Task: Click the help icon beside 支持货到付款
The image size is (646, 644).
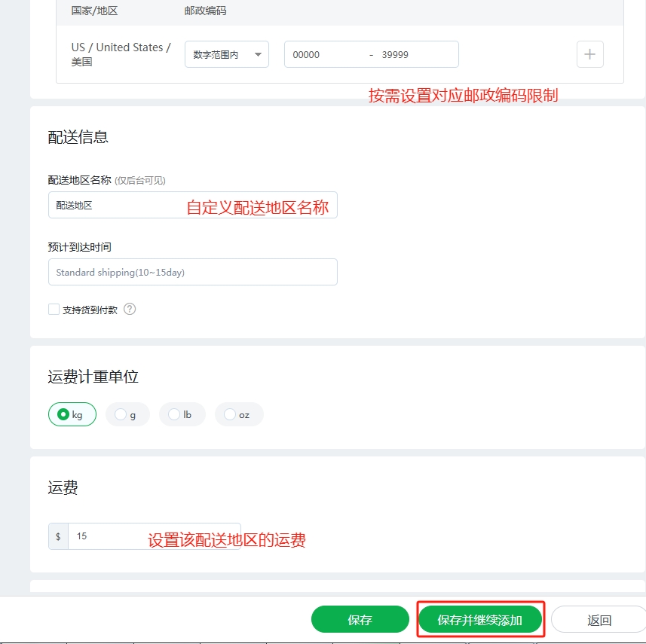Action: (130, 309)
